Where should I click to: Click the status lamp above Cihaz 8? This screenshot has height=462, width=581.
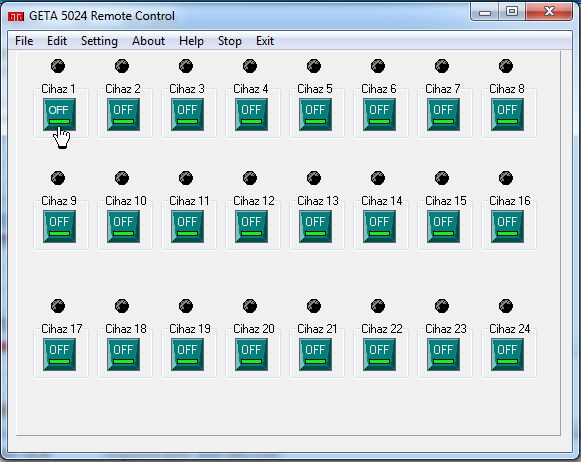click(506, 66)
